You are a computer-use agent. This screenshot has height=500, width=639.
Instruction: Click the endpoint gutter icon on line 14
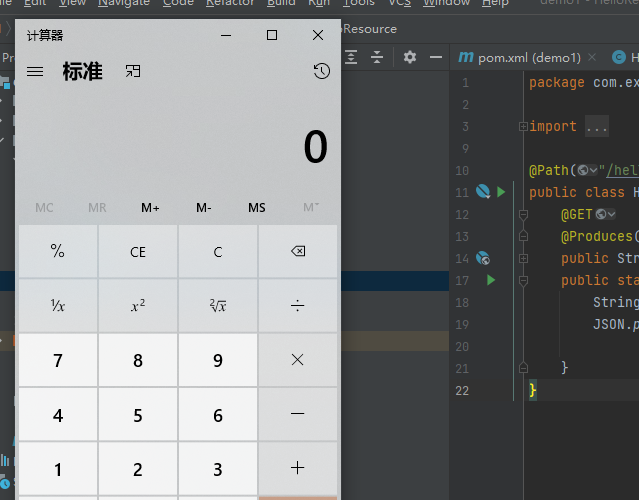click(x=483, y=258)
